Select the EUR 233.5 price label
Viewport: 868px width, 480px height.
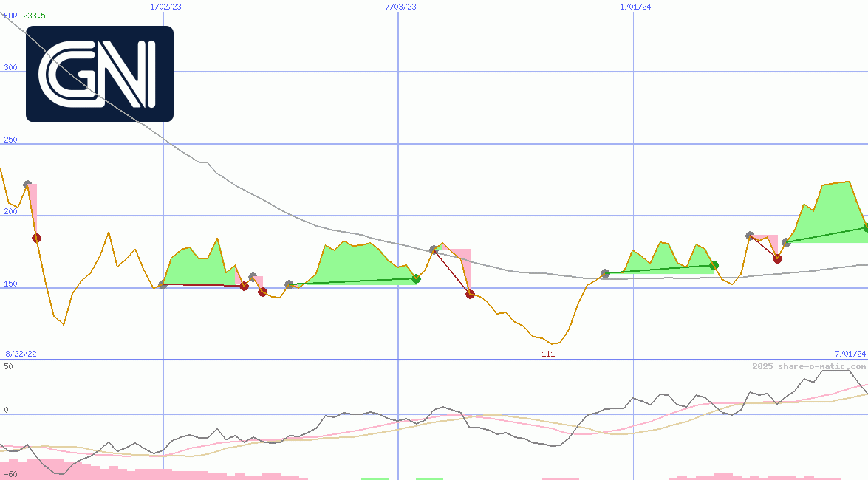pos(25,16)
